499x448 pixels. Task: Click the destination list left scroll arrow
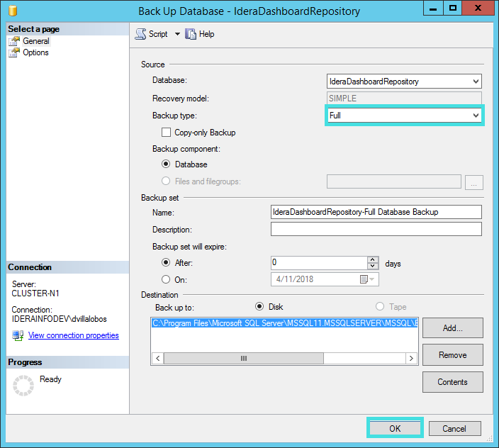(x=158, y=358)
